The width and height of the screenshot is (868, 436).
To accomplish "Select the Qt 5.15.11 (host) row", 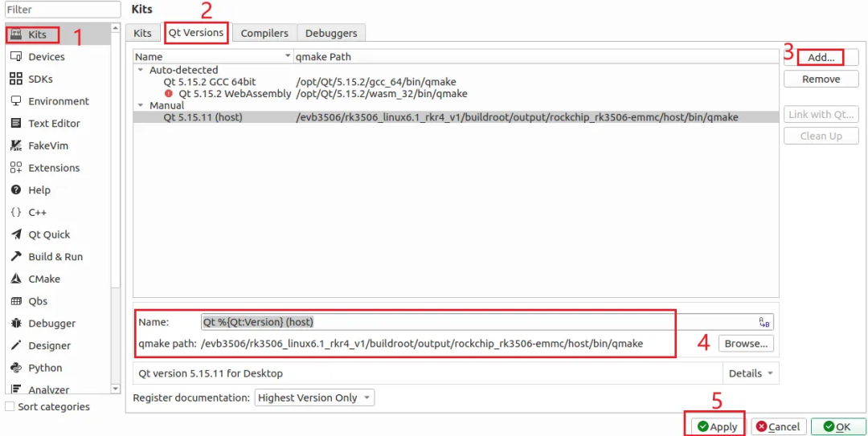I will coord(456,117).
